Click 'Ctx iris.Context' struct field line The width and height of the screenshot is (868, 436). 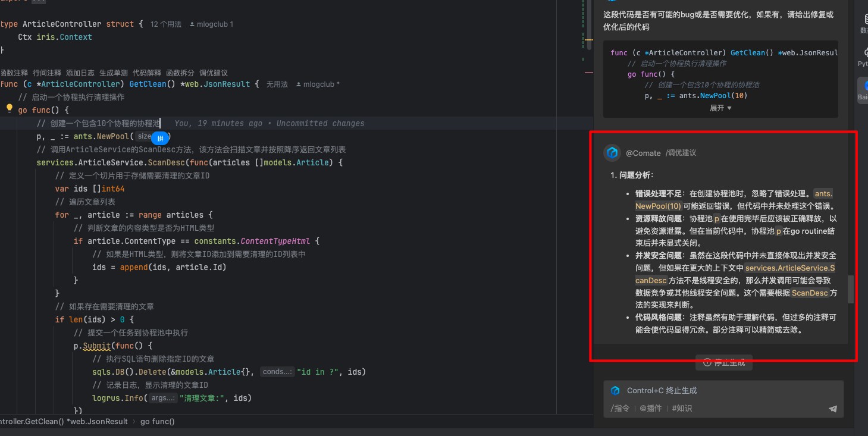55,37
